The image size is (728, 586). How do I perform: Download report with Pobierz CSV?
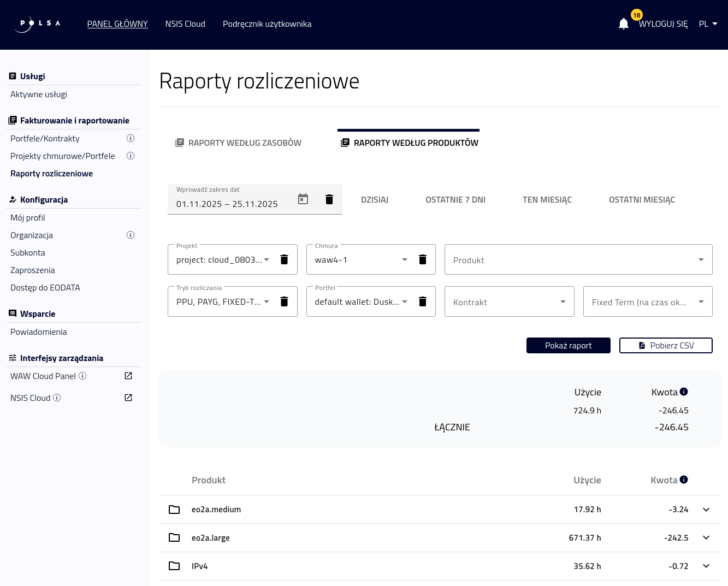click(x=666, y=346)
